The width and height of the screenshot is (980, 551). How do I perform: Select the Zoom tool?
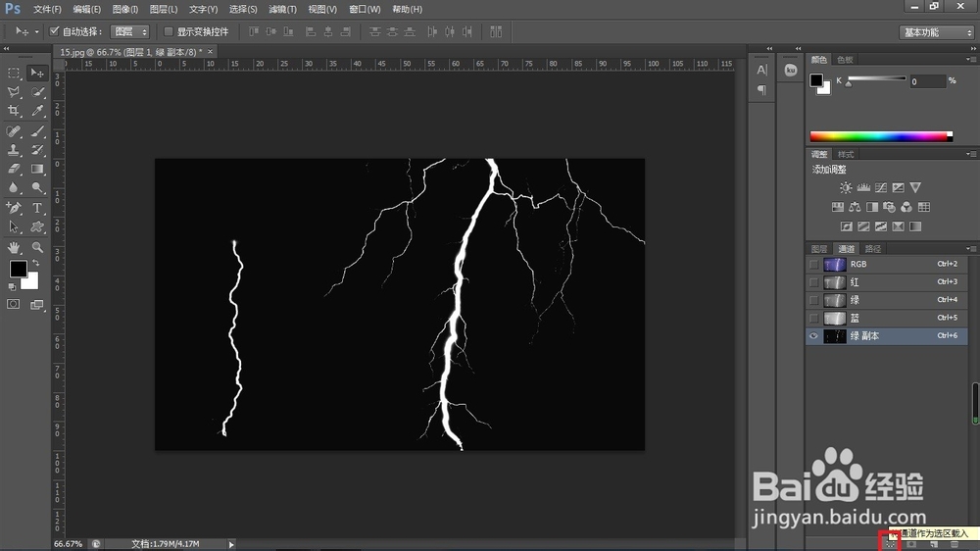click(x=37, y=248)
